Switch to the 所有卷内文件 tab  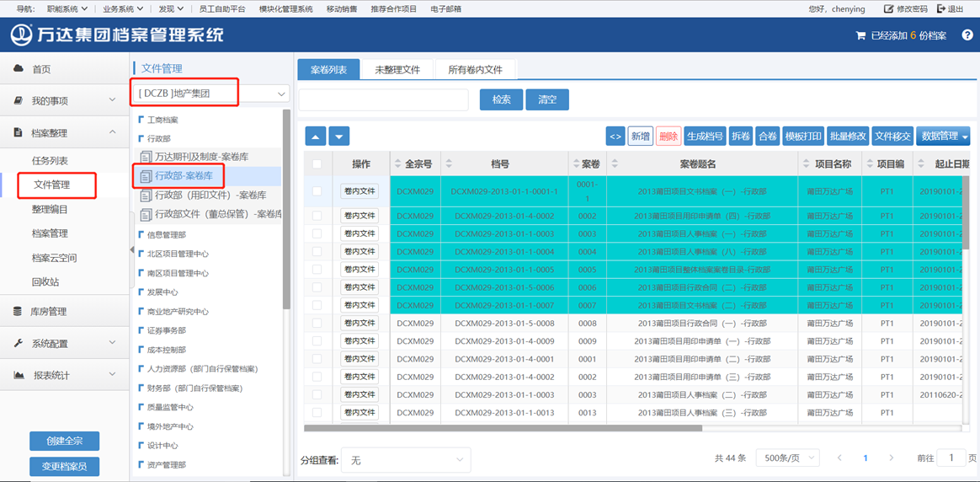(x=475, y=70)
